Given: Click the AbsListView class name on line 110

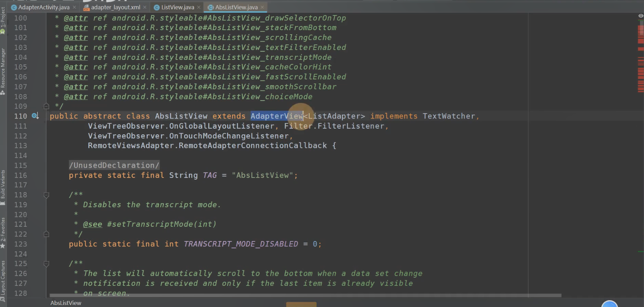Looking at the screenshot, I should (x=181, y=116).
